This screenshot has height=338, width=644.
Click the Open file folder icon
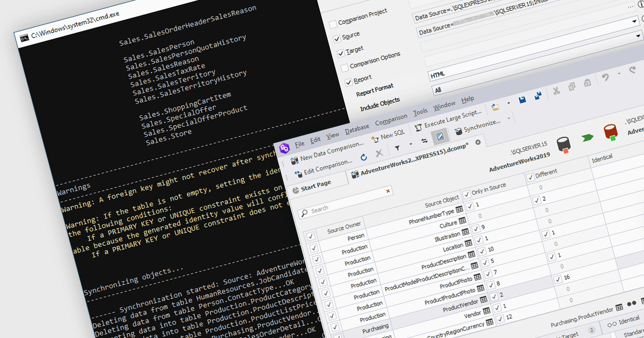[x=495, y=107]
